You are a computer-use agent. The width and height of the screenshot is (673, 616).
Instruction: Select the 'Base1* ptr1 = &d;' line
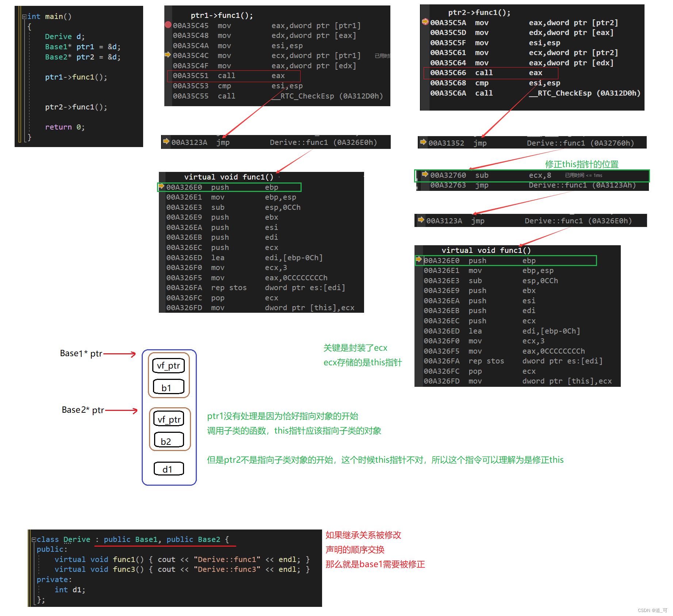point(83,47)
